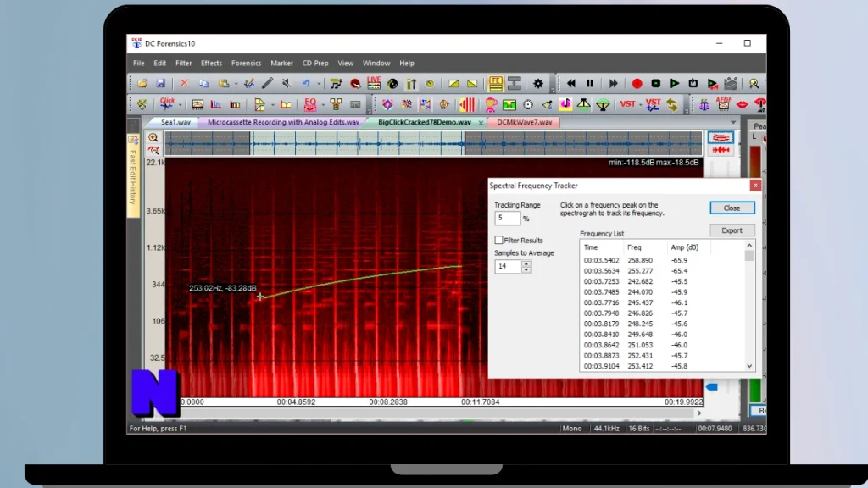The height and width of the screenshot is (488, 868).
Task: Save the file with the floppy disk icon
Action: [x=160, y=84]
